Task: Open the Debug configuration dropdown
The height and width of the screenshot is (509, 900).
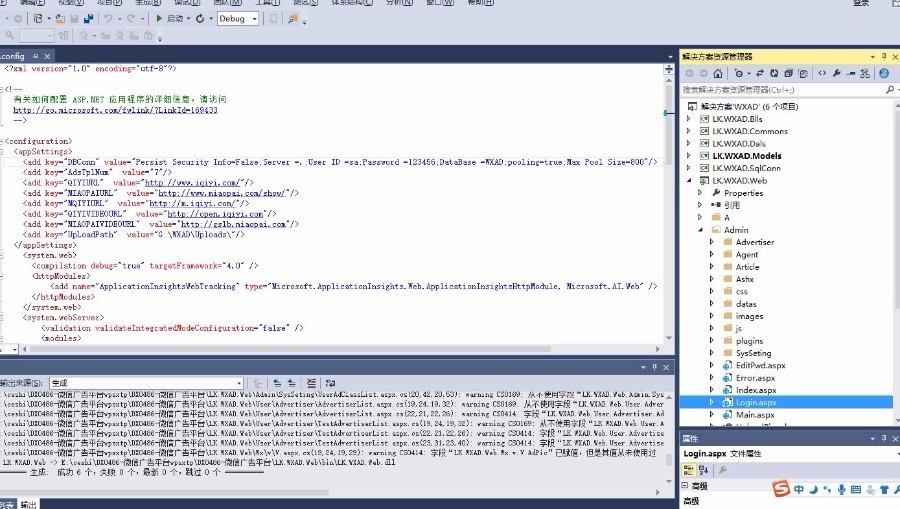Action: pyautogui.click(x=238, y=18)
